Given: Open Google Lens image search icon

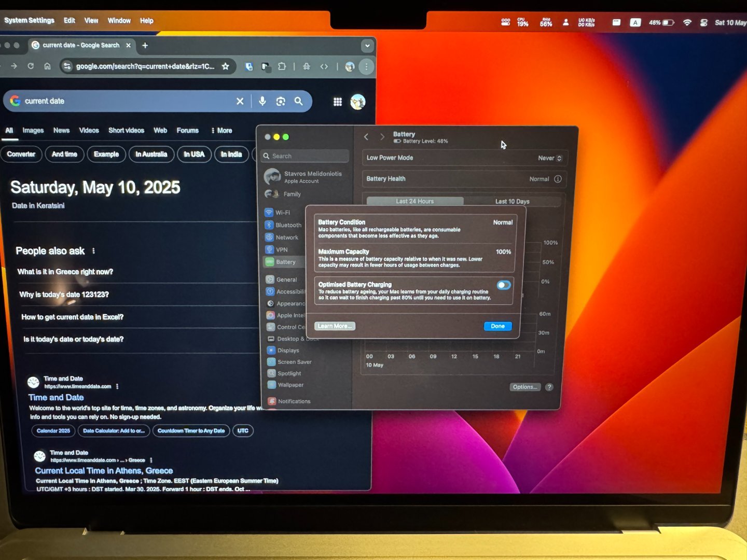Looking at the screenshot, I should (x=281, y=101).
